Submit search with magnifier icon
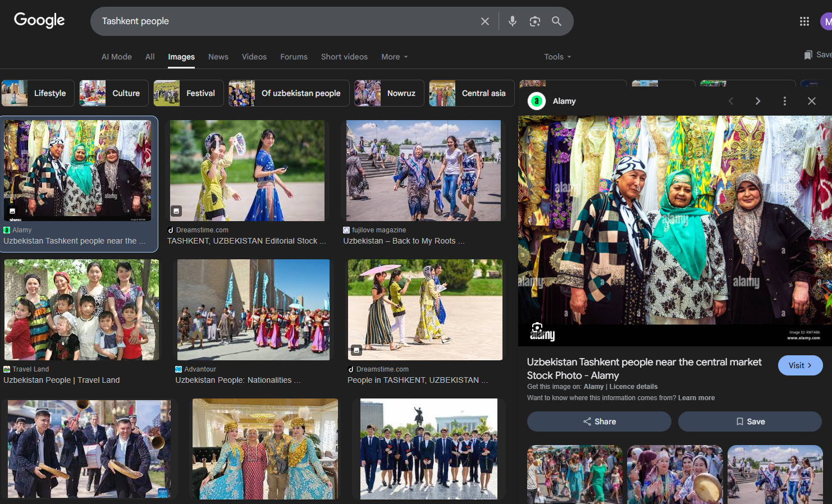 [x=556, y=21]
